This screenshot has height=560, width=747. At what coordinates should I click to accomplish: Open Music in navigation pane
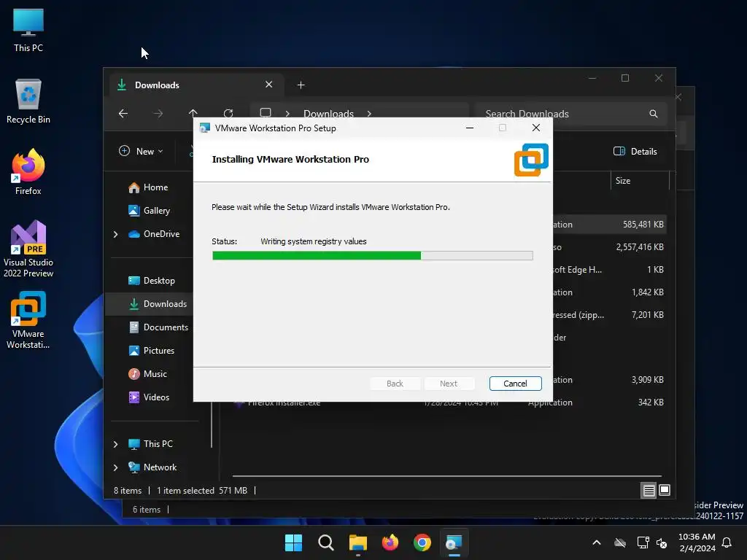point(147,374)
